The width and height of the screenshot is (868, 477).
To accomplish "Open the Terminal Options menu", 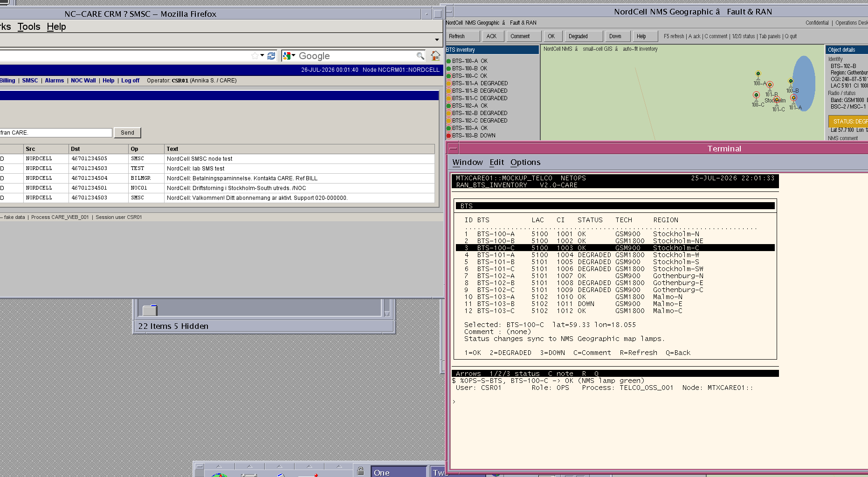I will (x=525, y=162).
